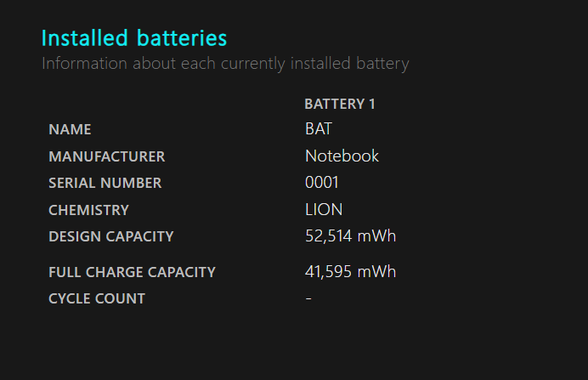Click the mWh unit beside 52,514
This screenshot has width=588, height=380.
pyautogui.click(x=377, y=236)
